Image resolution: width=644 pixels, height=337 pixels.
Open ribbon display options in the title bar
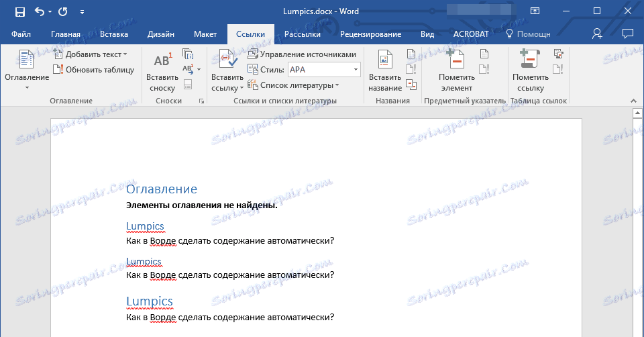click(x=535, y=11)
